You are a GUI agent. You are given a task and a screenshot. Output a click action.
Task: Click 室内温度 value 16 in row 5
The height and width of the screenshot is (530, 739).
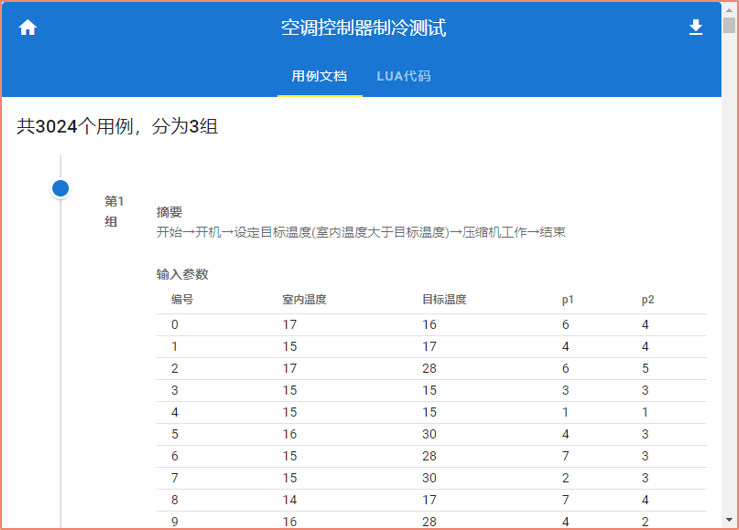290,434
